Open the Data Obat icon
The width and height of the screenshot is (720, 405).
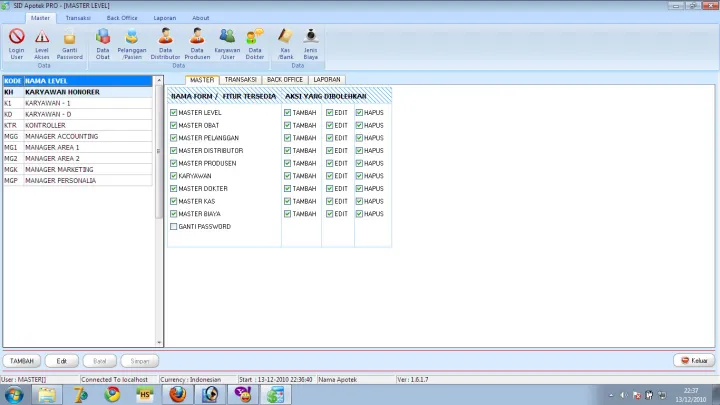pos(103,44)
